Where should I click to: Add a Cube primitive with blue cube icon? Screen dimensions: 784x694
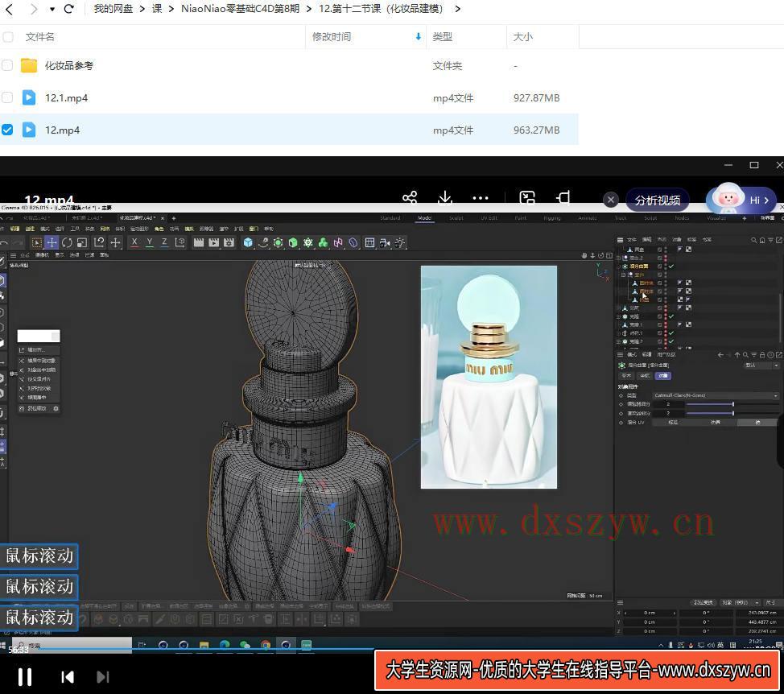248,243
